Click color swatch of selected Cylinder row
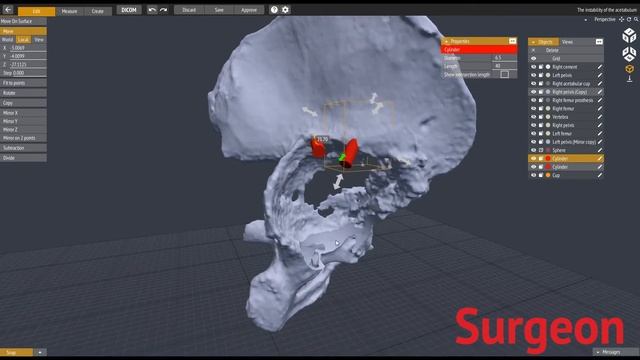This screenshot has width=640, height=360. (x=548, y=158)
